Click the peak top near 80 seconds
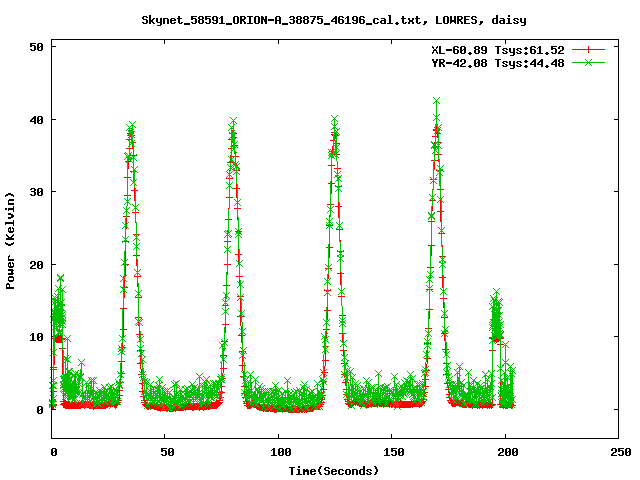The width and height of the screenshot is (640, 480). click(x=233, y=122)
